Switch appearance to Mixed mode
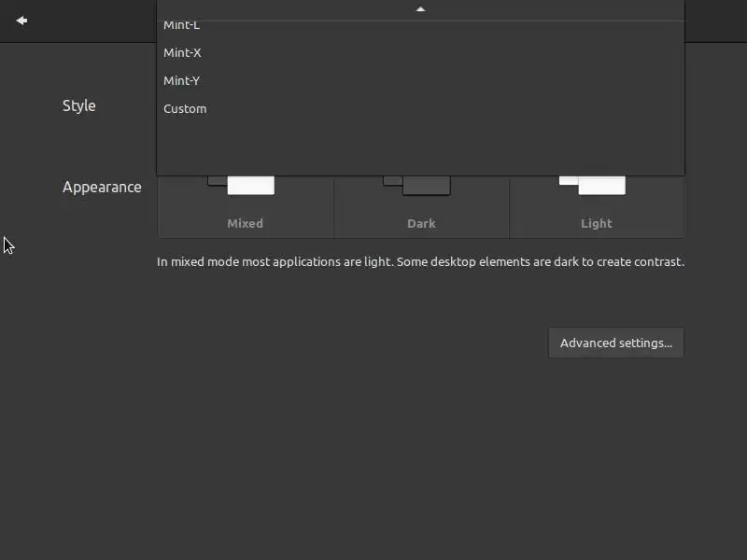This screenshot has height=560, width=747. (x=246, y=206)
